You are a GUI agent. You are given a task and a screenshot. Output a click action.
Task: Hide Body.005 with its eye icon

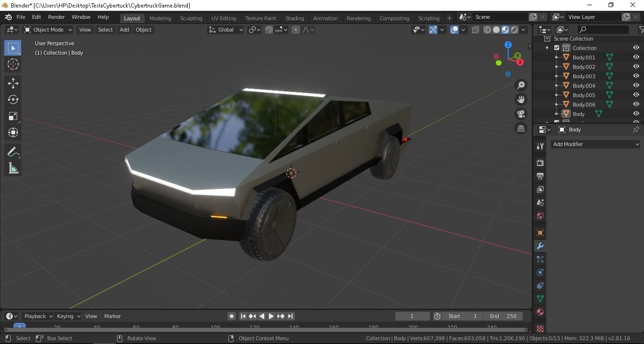pyautogui.click(x=636, y=95)
